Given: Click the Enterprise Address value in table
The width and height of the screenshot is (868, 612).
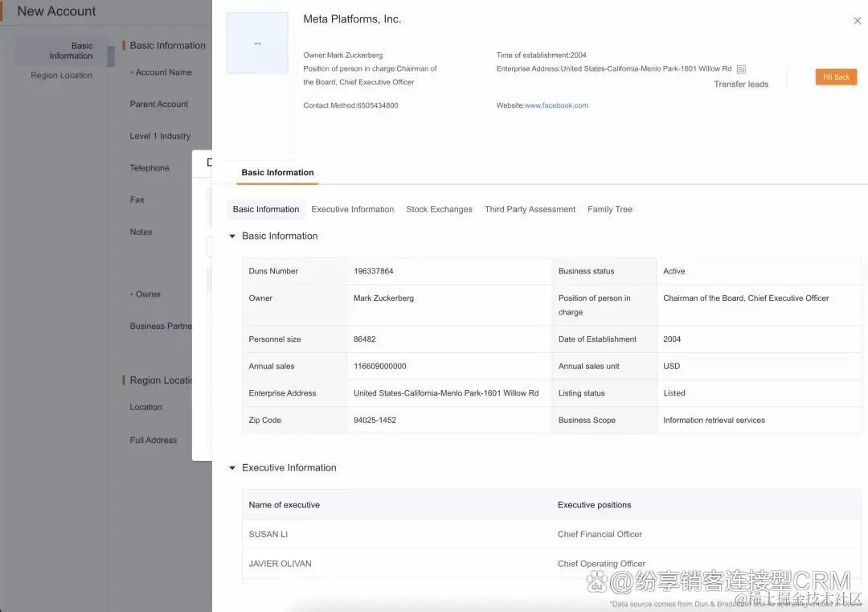Looking at the screenshot, I should click(x=446, y=392).
